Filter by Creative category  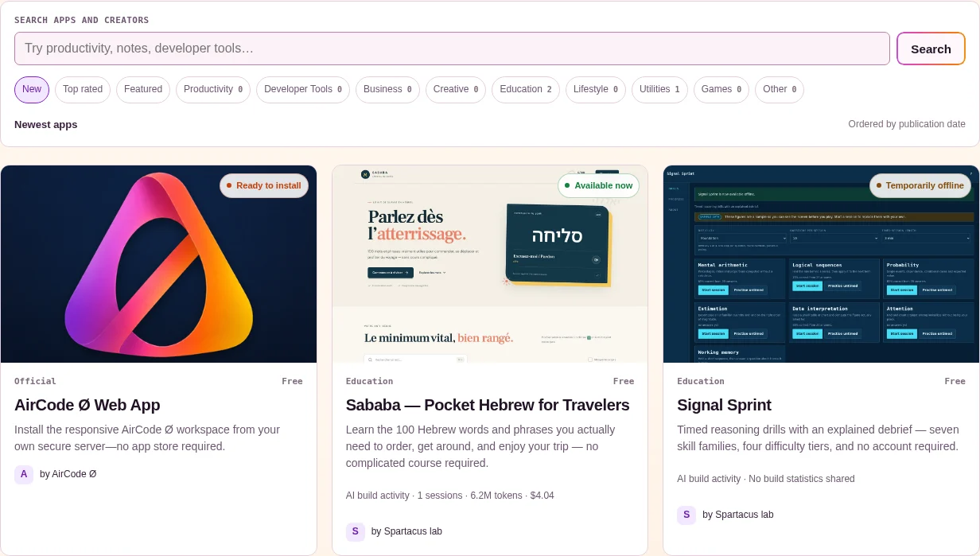456,89
